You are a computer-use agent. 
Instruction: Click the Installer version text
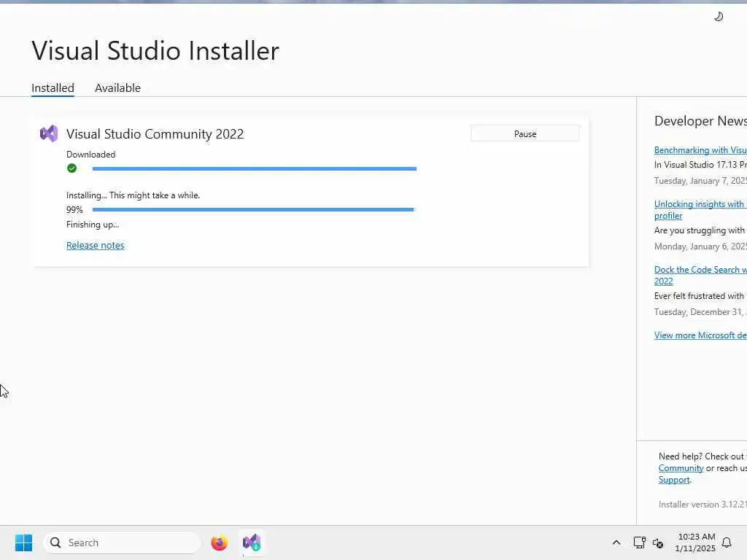(703, 505)
